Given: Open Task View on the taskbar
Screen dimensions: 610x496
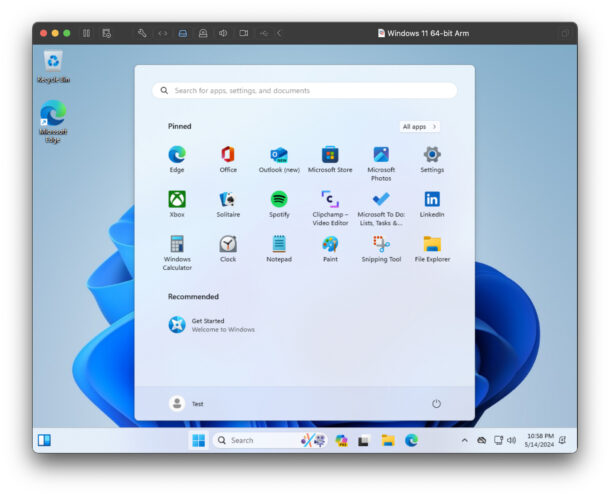Looking at the screenshot, I should (x=363, y=440).
